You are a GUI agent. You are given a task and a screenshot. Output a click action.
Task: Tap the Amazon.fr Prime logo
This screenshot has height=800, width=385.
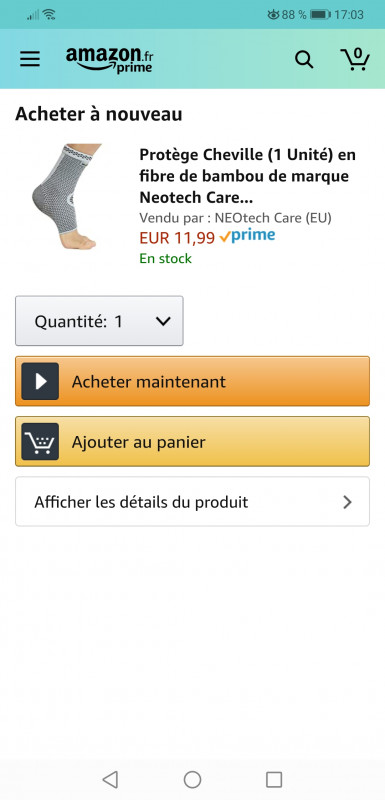coord(109,60)
